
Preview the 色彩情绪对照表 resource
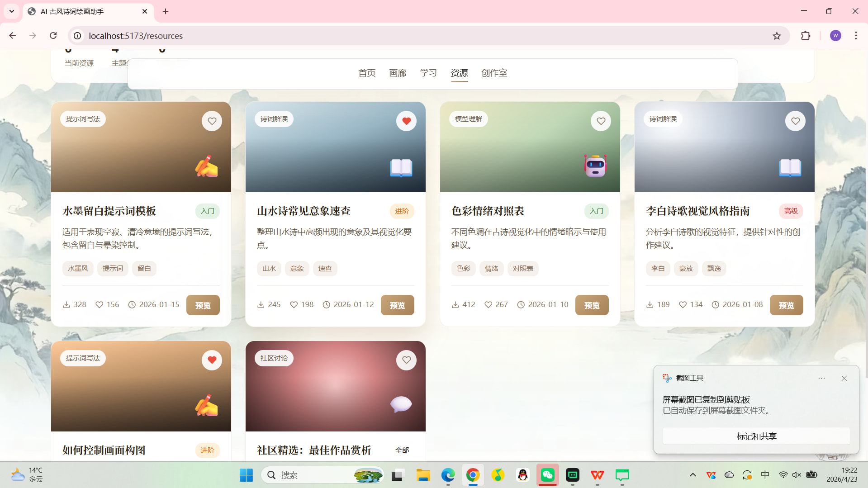(592, 305)
